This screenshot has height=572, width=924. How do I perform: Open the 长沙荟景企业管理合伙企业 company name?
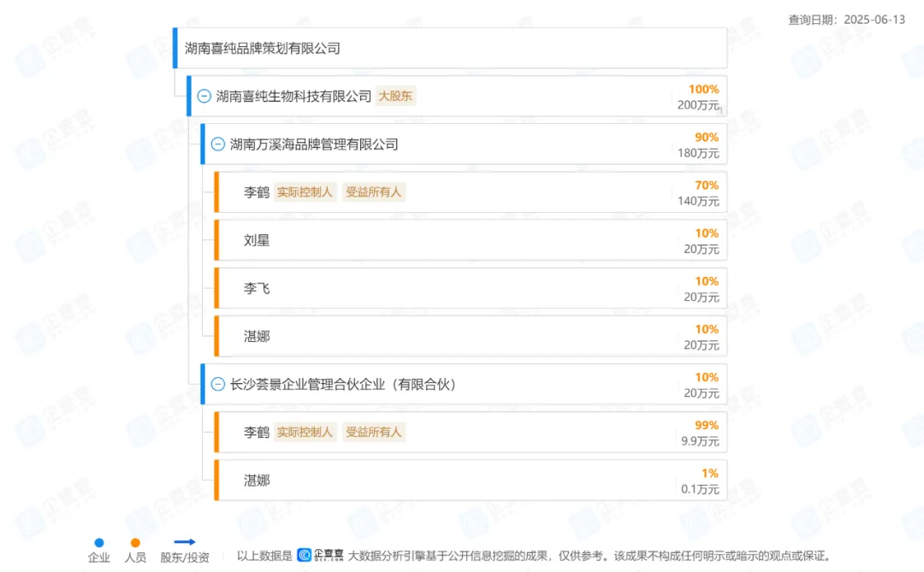343,385
